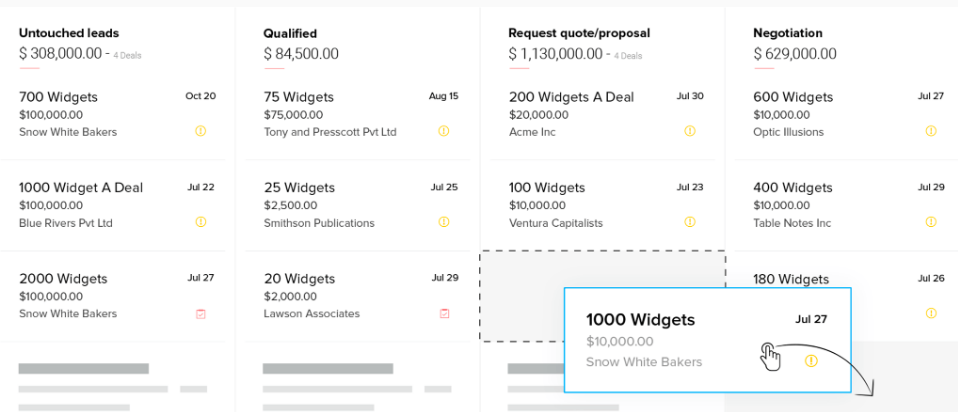Screen dimensions: 958x412
Task: Click red calendar icon on 2000 Widgets deal
Action: 200,313
